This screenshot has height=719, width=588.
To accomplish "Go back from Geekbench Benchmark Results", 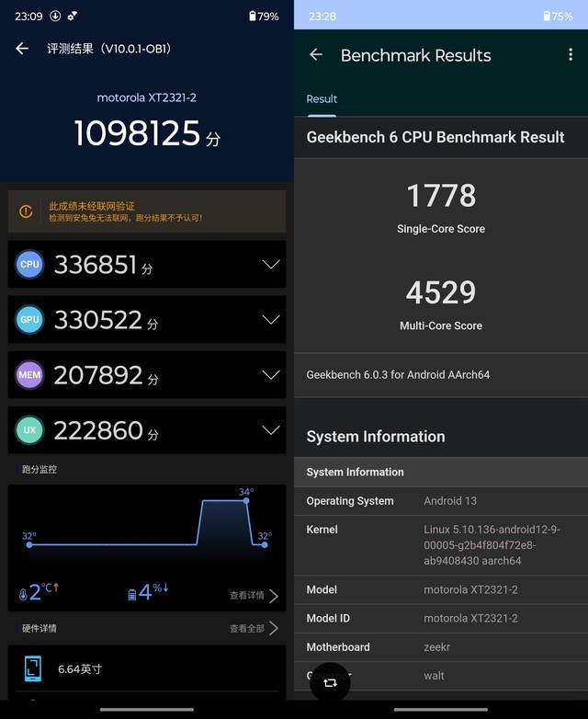I will coord(316,55).
